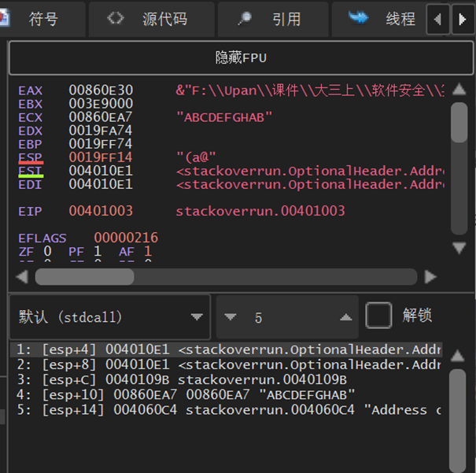Select the ESP register value 0019FF14
This screenshot has width=476, height=473.
click(x=101, y=157)
